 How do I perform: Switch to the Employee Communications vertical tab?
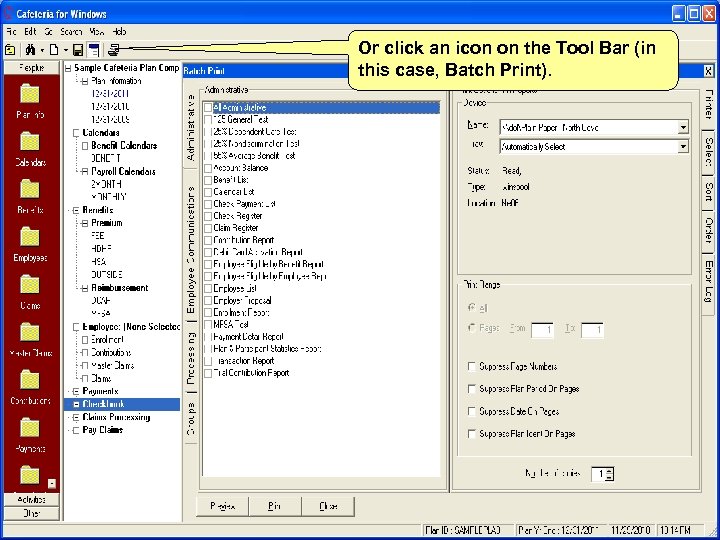191,249
